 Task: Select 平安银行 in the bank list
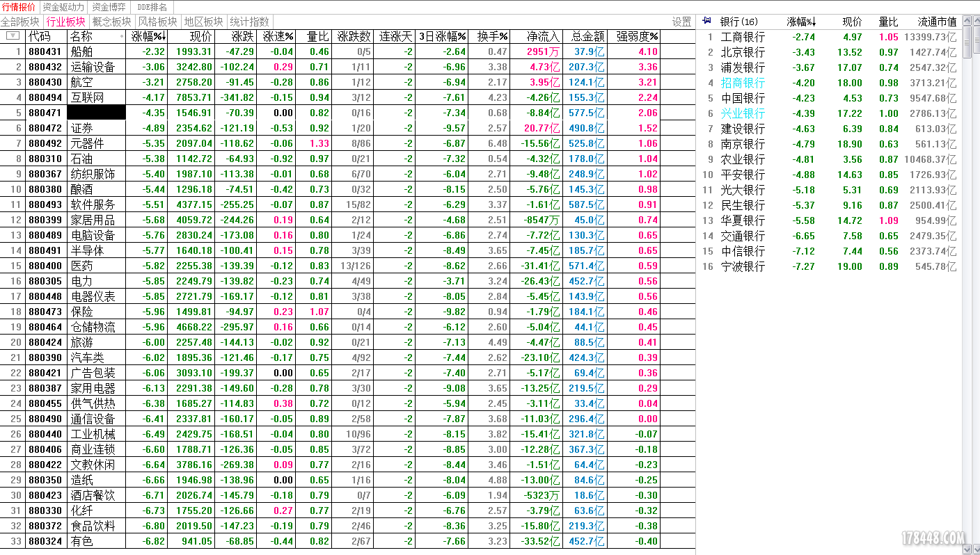pos(829,175)
